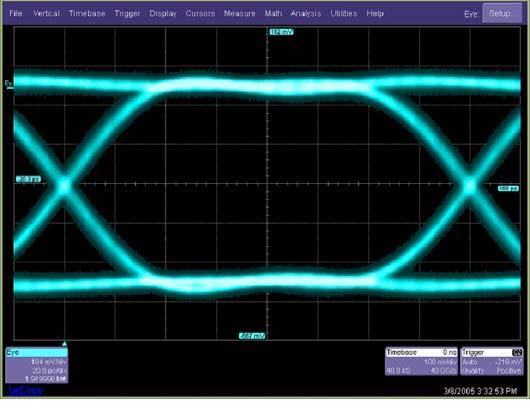Viewport: 530px width, 420px height.
Task: Click the LeCroy logo
Action: (26, 391)
